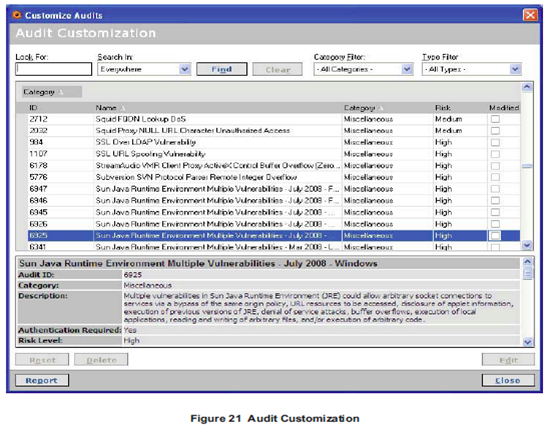Select Squid FQDN Lookup DoS row

point(274,119)
